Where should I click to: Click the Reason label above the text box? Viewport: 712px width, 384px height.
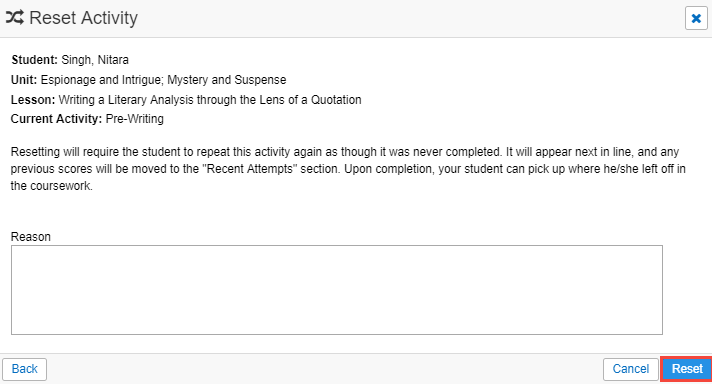pyautogui.click(x=30, y=237)
